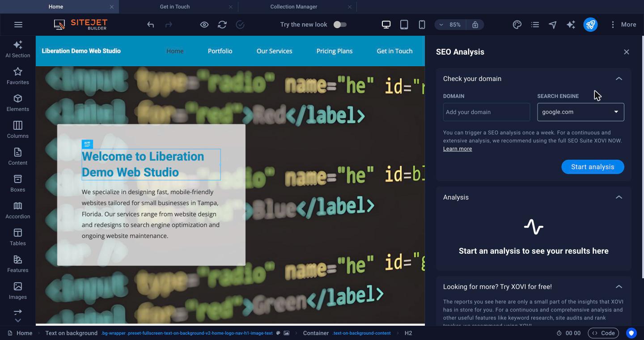
Task: Open Boxes in left sidebar
Action: (18, 183)
